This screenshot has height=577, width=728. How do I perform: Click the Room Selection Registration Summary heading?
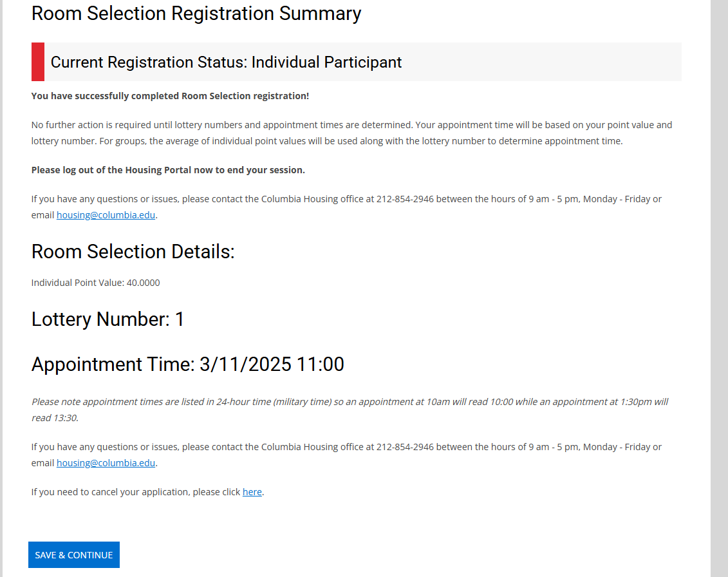[x=196, y=14]
